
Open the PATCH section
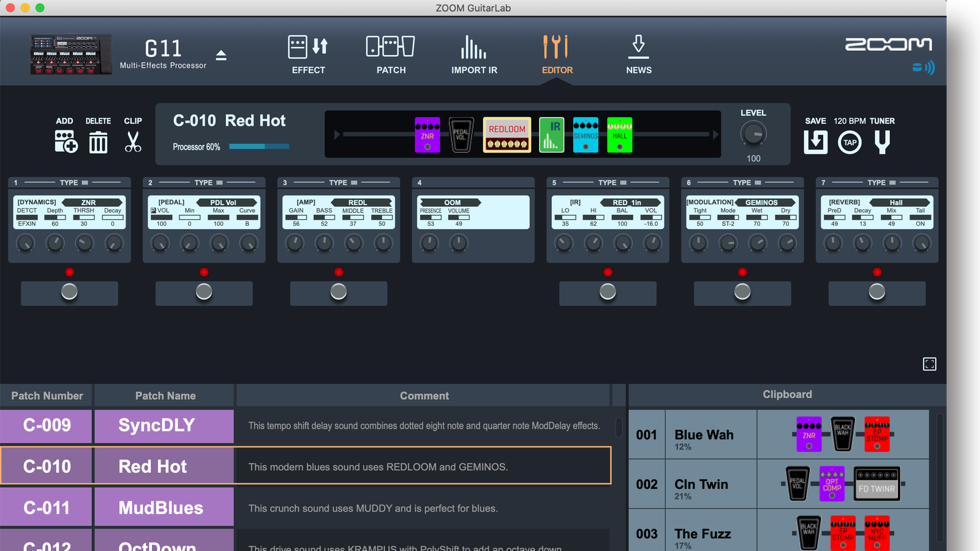click(391, 55)
